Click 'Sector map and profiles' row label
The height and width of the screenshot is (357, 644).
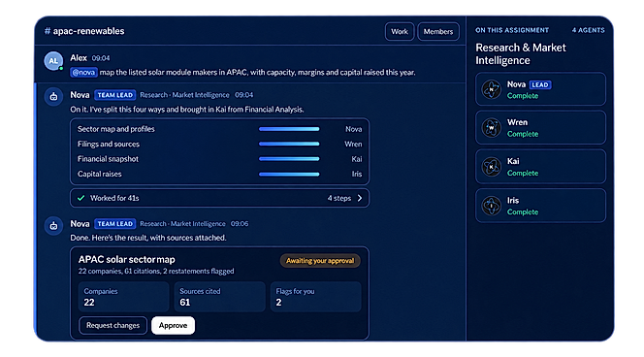116,129
